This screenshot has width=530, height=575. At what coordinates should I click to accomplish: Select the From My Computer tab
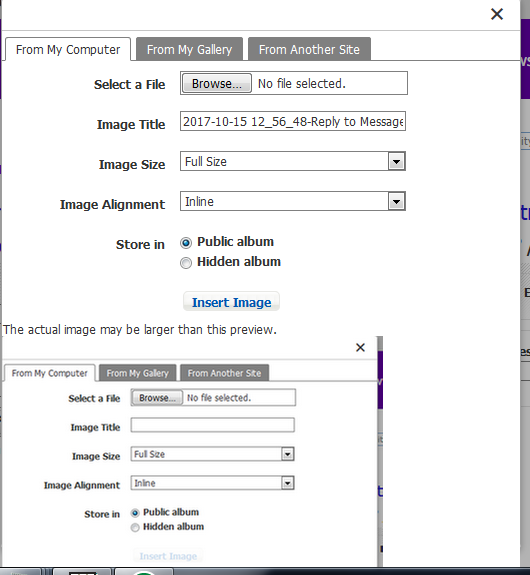68,49
